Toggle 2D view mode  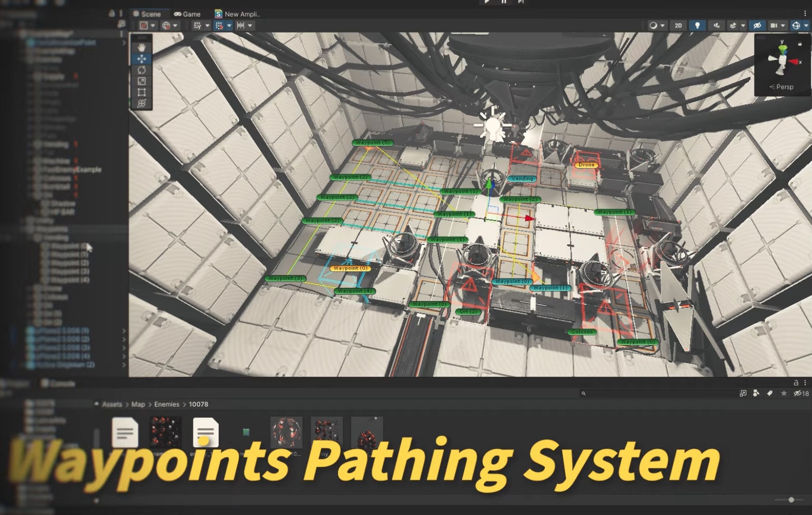point(678,25)
